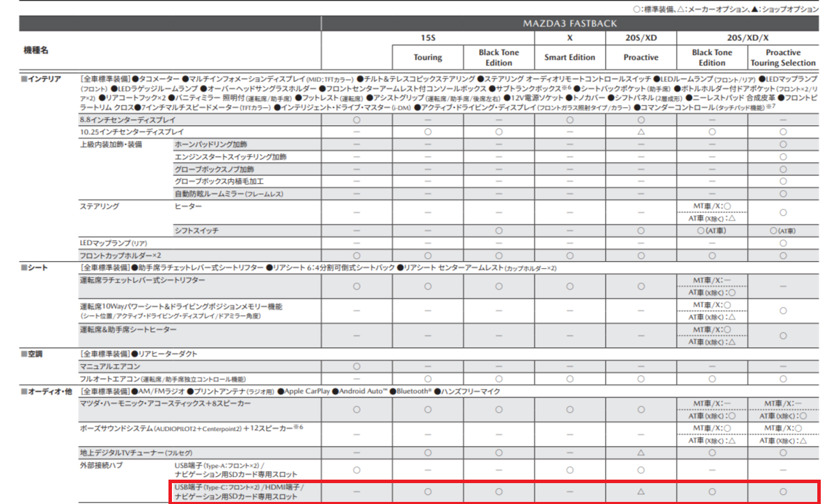
Task: Click the △ in the USB Type-C row
Action: 641,491
